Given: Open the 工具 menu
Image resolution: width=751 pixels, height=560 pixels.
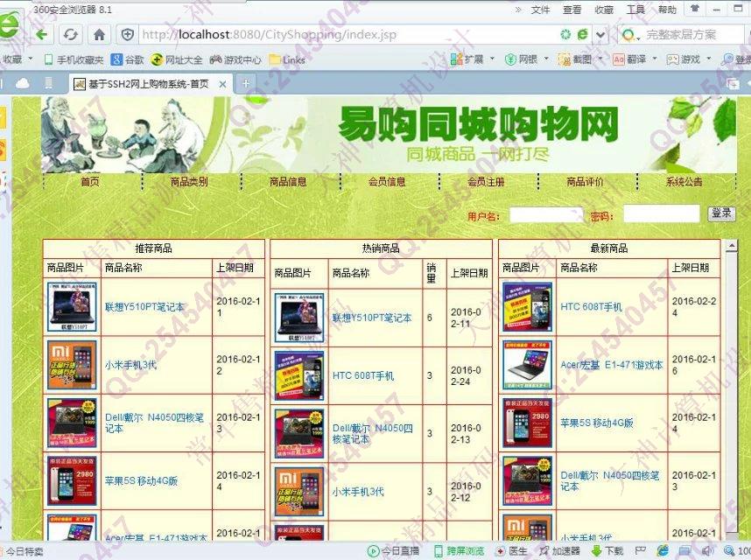Looking at the screenshot, I should coord(635,10).
